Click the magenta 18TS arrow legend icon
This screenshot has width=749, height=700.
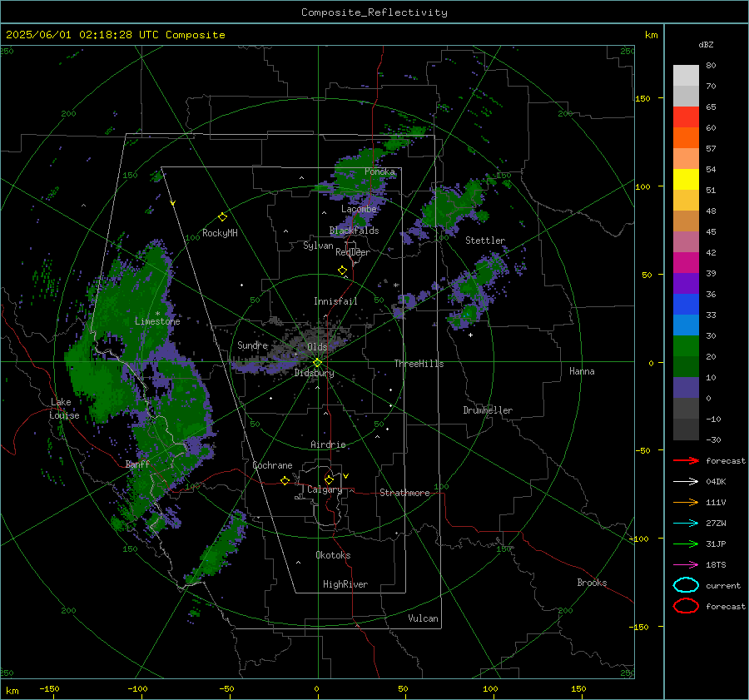686,564
